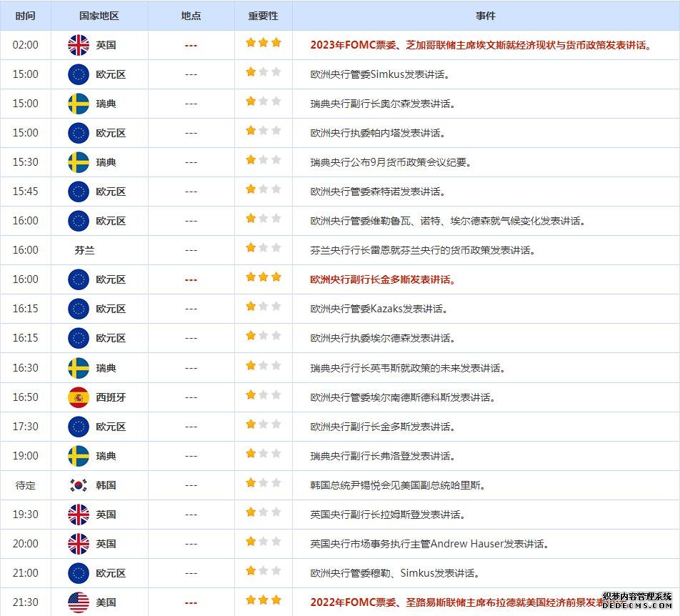Open the Andrew Hauser speech event

click(429, 544)
